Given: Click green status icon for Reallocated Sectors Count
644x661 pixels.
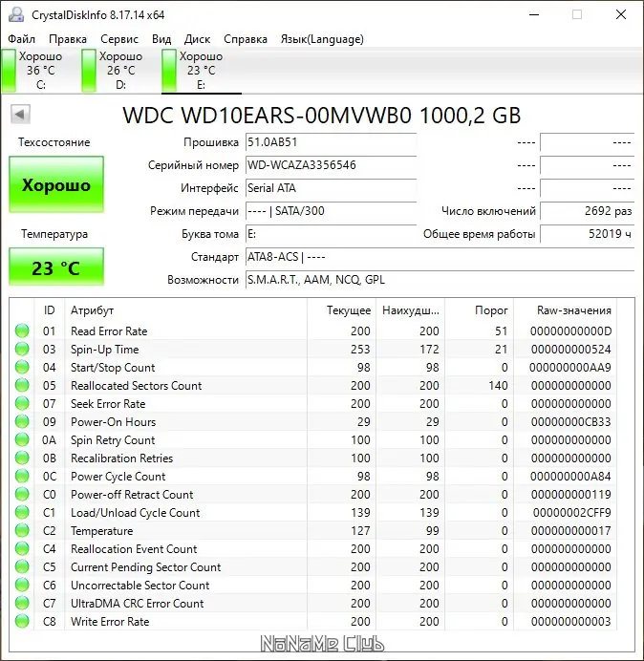Looking at the screenshot, I should pos(22,385).
